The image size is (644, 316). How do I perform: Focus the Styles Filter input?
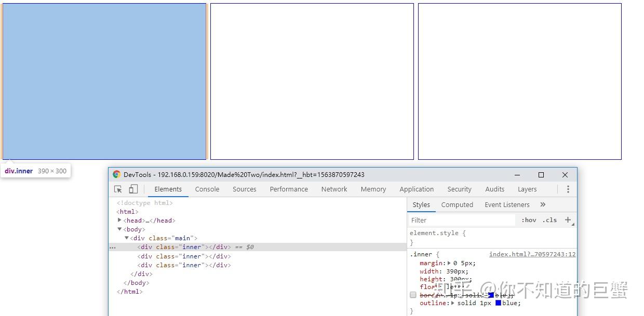click(x=462, y=220)
